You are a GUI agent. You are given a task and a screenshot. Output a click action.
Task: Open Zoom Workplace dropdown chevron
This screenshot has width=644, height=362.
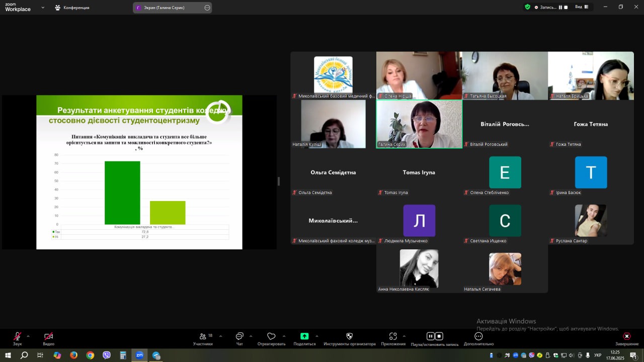coord(43,8)
